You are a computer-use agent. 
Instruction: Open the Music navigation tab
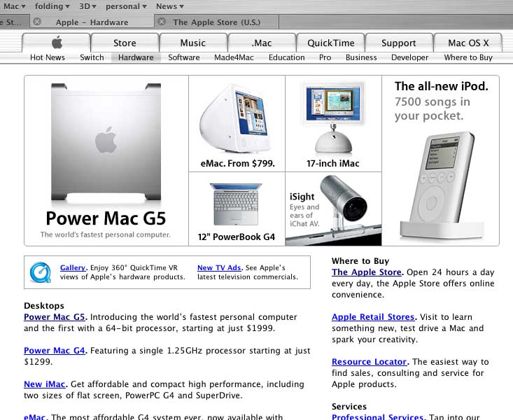[x=193, y=43]
